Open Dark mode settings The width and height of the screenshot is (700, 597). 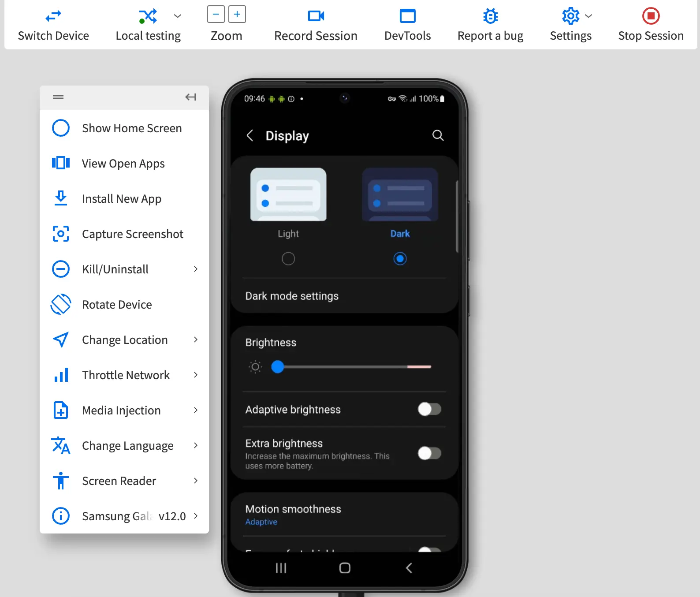[292, 296]
